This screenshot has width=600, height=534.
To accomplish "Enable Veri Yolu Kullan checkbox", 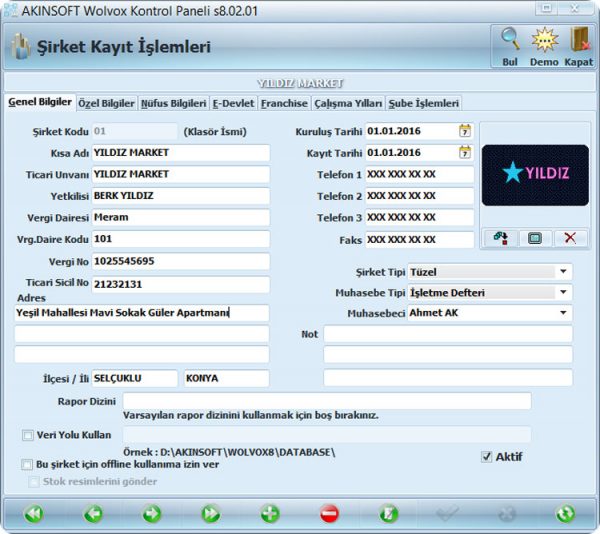I will click(x=28, y=435).
